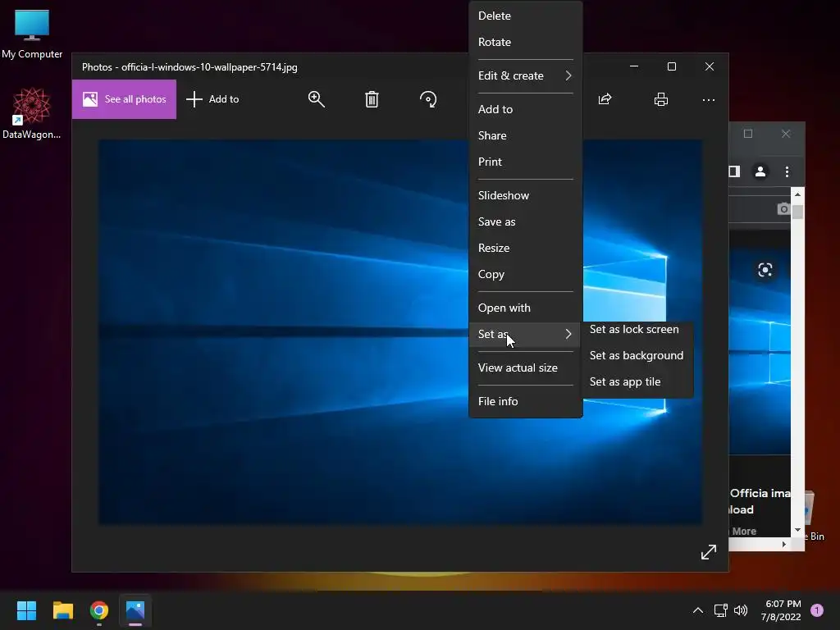The image size is (840, 630).
Task: Click the Add to toolbar button
Action: pyautogui.click(x=212, y=99)
